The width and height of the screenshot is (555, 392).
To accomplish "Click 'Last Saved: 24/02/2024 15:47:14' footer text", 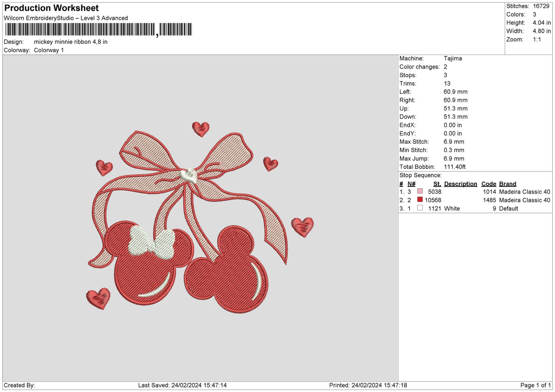I will point(182,385).
